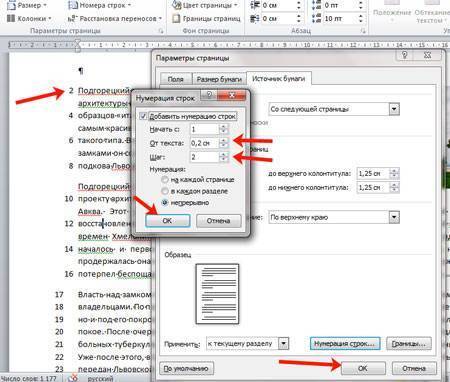
Task: Open the Колонки columns menu
Action: click(x=29, y=18)
